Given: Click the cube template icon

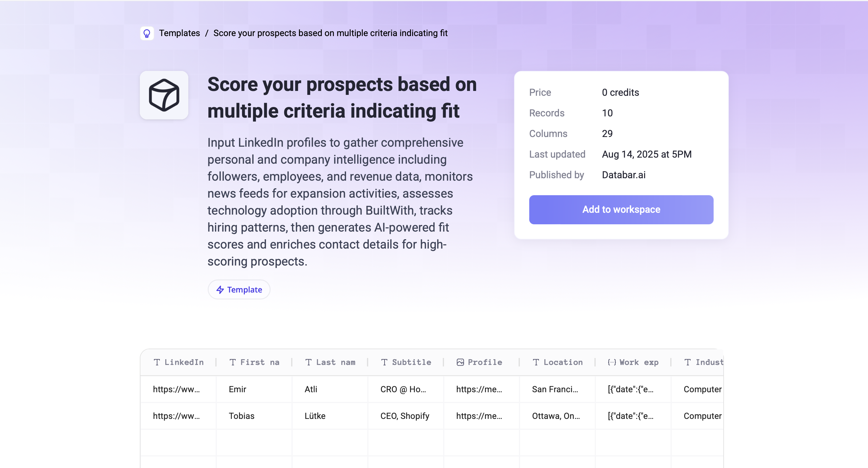Looking at the screenshot, I should (164, 95).
